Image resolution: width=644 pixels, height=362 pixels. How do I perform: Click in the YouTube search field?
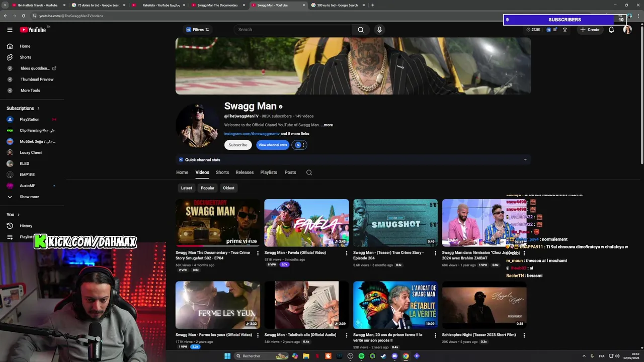click(x=293, y=30)
